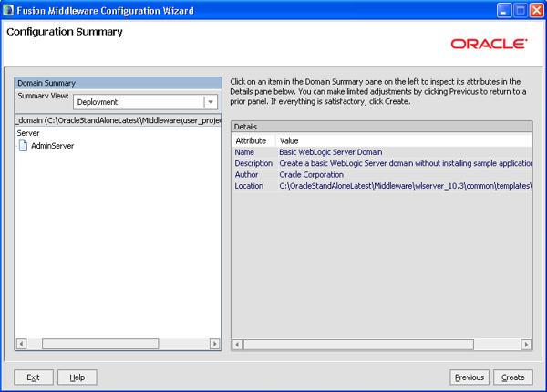Click Domain Summary scrollbar left arrow

pos(22,344)
